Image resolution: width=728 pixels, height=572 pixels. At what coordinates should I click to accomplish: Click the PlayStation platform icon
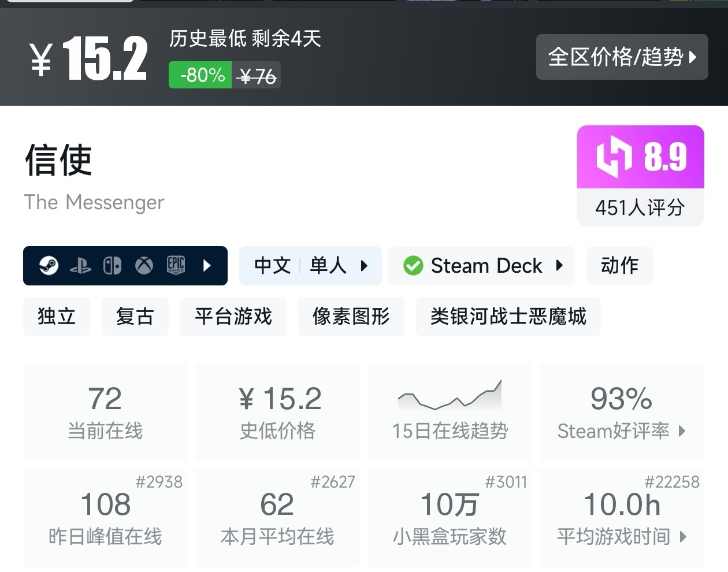click(x=80, y=266)
